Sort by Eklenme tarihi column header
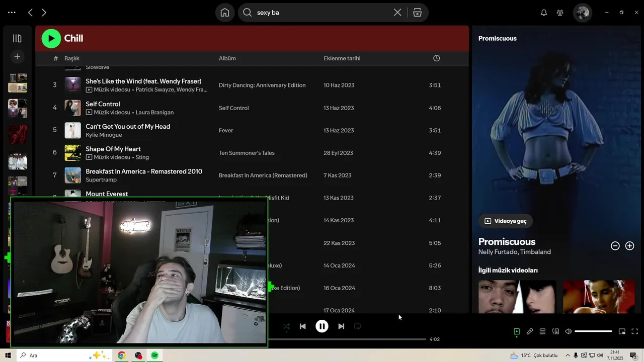 click(x=342, y=58)
